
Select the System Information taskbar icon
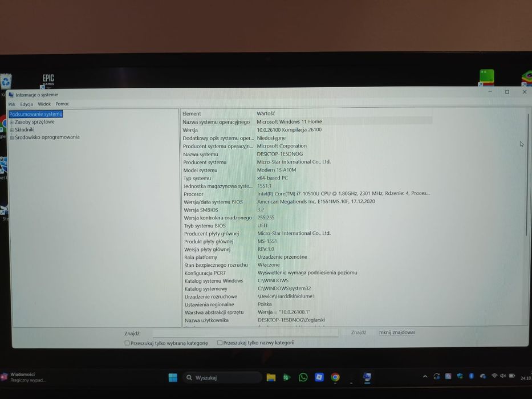click(x=367, y=377)
